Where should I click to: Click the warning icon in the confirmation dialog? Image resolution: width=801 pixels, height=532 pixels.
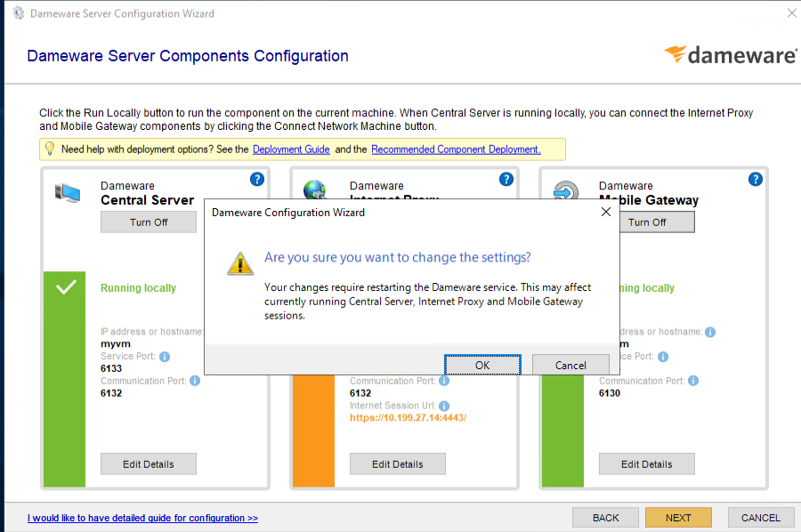[x=240, y=263]
